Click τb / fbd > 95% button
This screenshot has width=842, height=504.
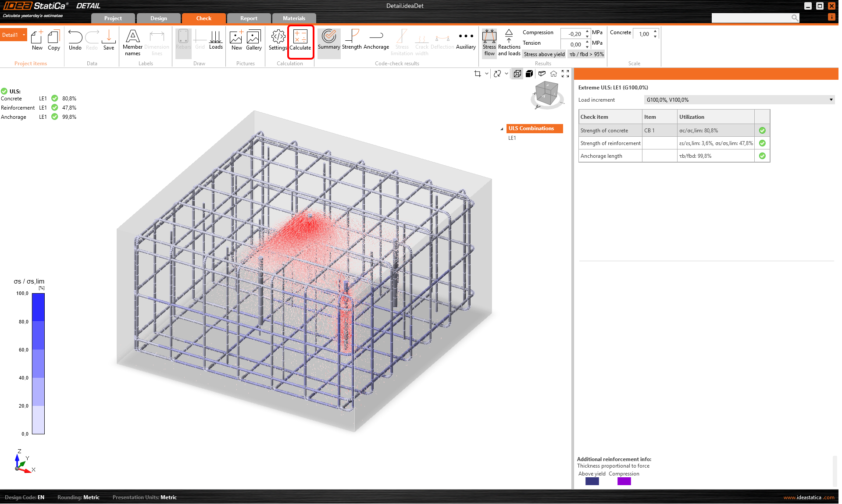coord(586,54)
